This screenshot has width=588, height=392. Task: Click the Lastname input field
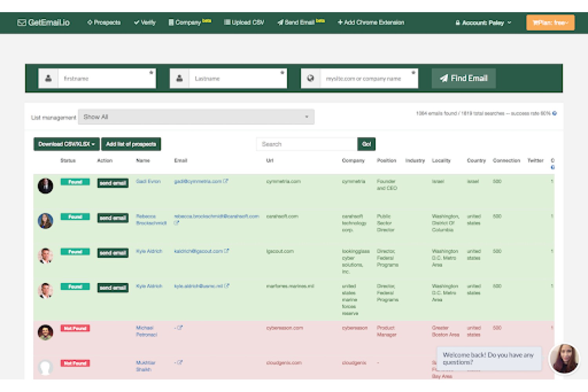(238, 78)
